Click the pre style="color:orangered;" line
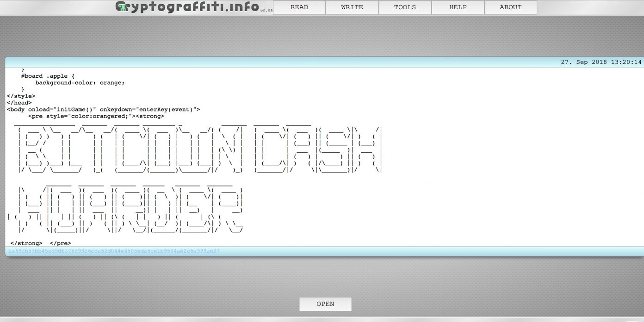644x322 pixels. [96, 116]
